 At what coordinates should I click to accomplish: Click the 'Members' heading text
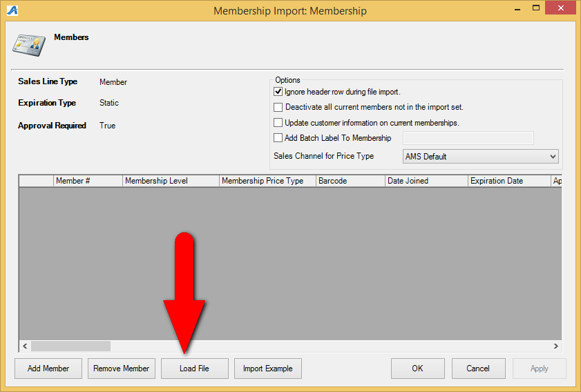pyautogui.click(x=71, y=37)
